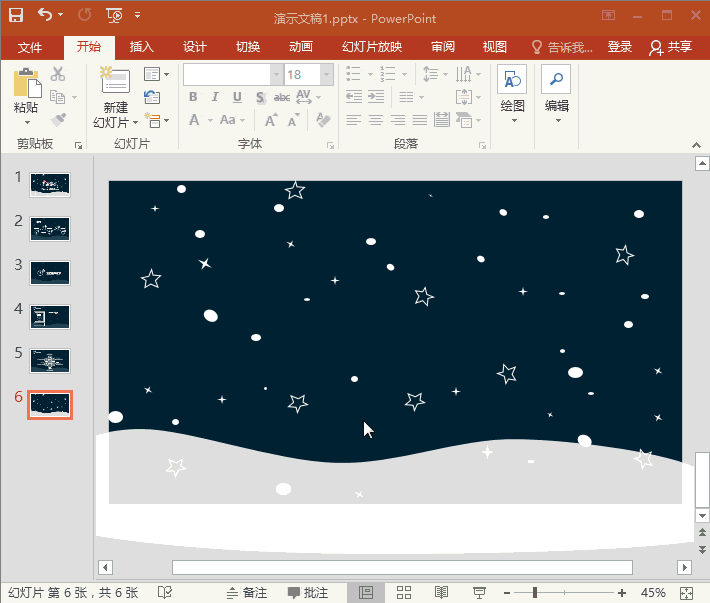Expand the slide layout dropdown
Image resolution: width=710 pixels, height=603 pixels.
pyautogui.click(x=156, y=75)
